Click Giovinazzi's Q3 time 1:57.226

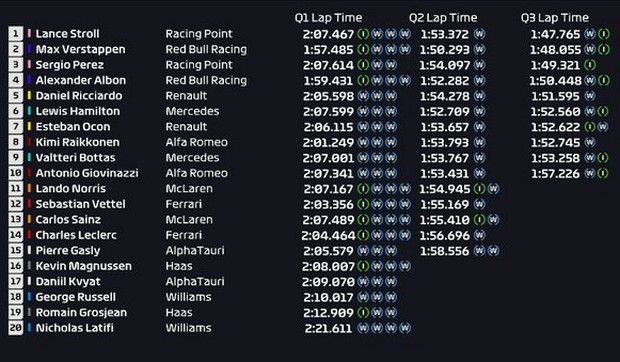pos(555,173)
